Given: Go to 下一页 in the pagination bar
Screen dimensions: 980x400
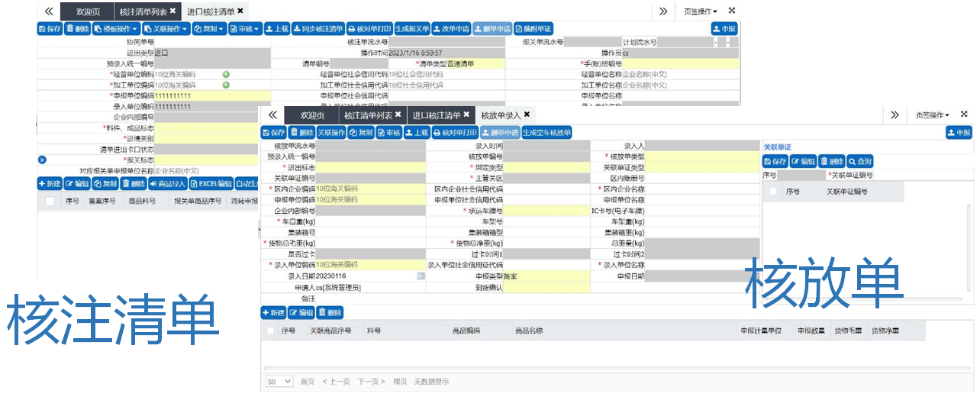Looking at the screenshot, I should pyautogui.click(x=372, y=382).
